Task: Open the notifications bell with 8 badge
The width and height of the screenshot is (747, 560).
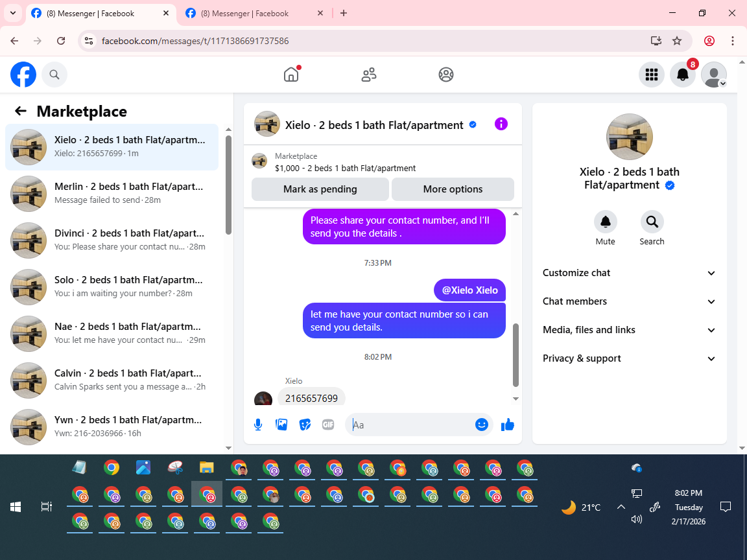Action: (683, 75)
